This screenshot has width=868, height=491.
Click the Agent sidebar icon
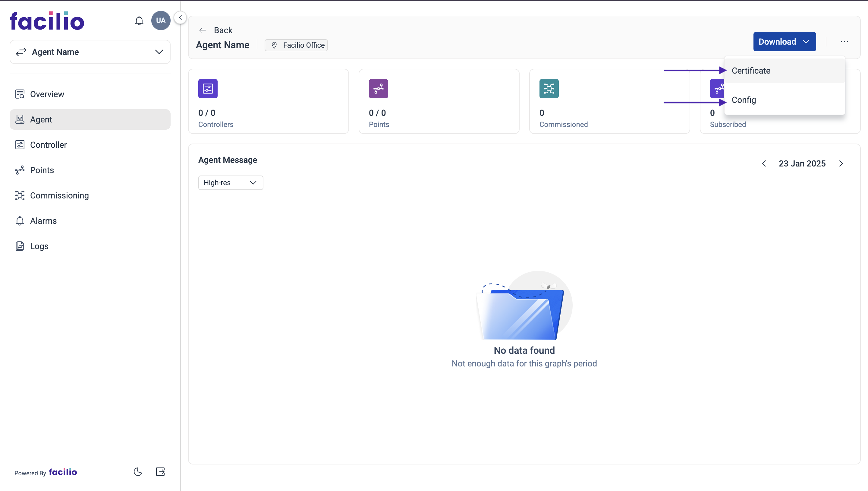coord(20,119)
